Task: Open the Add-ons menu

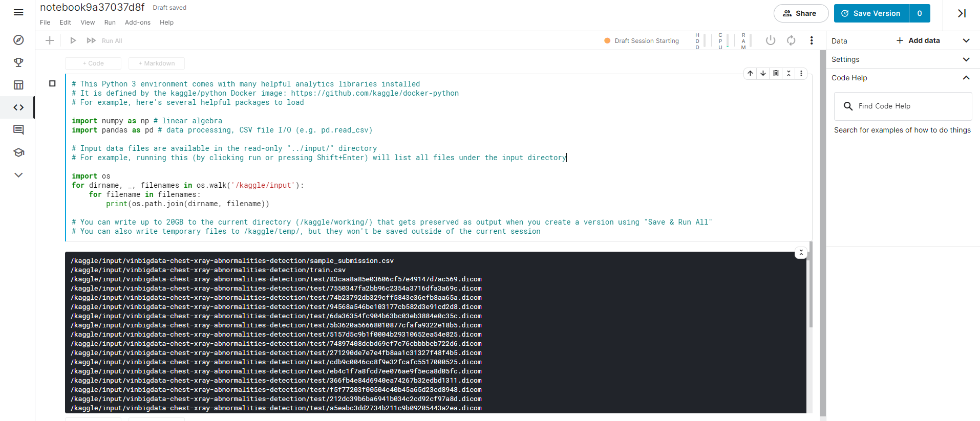Action: coord(138,23)
